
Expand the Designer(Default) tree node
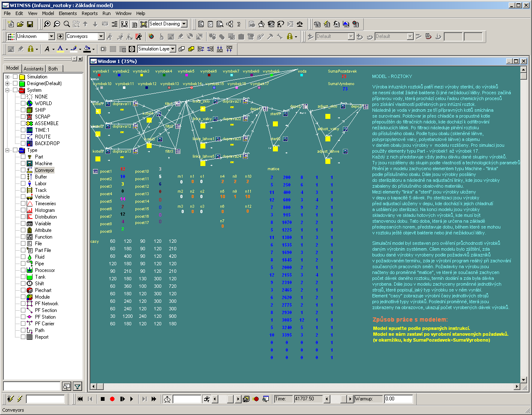(7, 83)
